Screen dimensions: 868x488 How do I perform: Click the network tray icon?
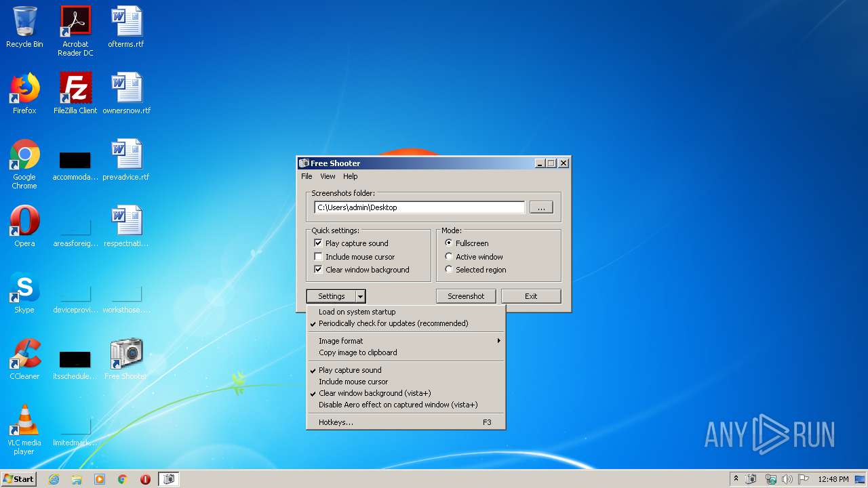(x=770, y=479)
